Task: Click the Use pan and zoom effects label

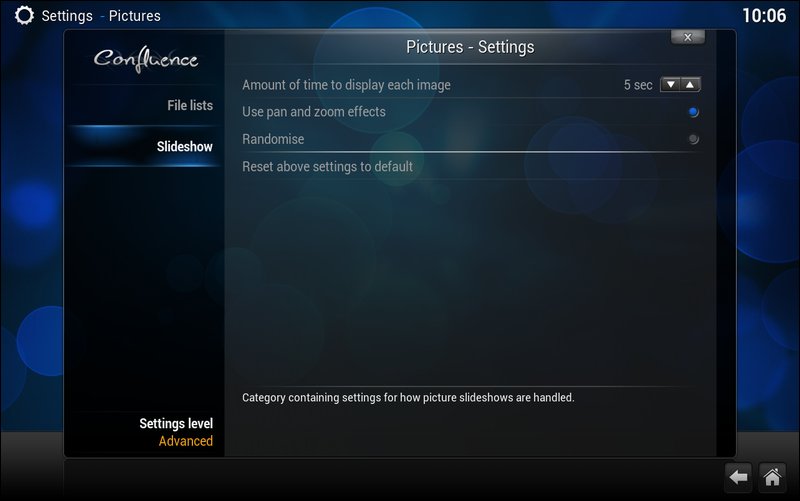Action: [313, 112]
